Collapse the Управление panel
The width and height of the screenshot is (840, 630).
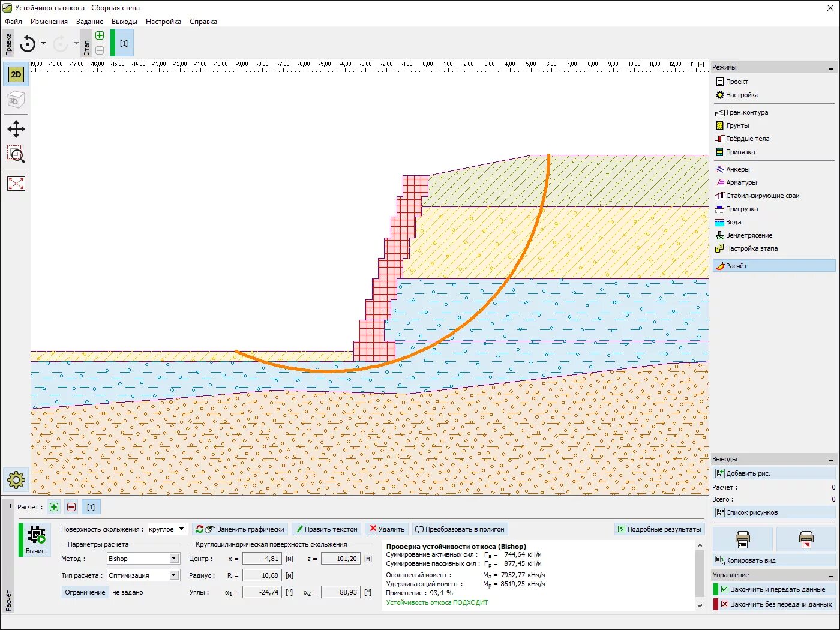(831, 575)
